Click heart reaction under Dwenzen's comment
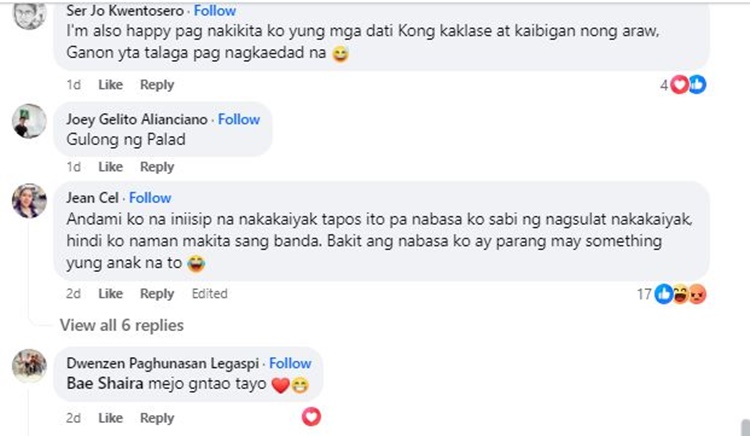Screen dimensions: 750x436 311,417
